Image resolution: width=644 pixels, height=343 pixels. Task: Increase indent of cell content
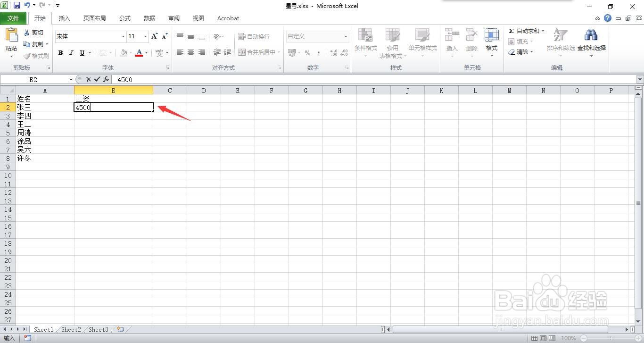coord(228,52)
